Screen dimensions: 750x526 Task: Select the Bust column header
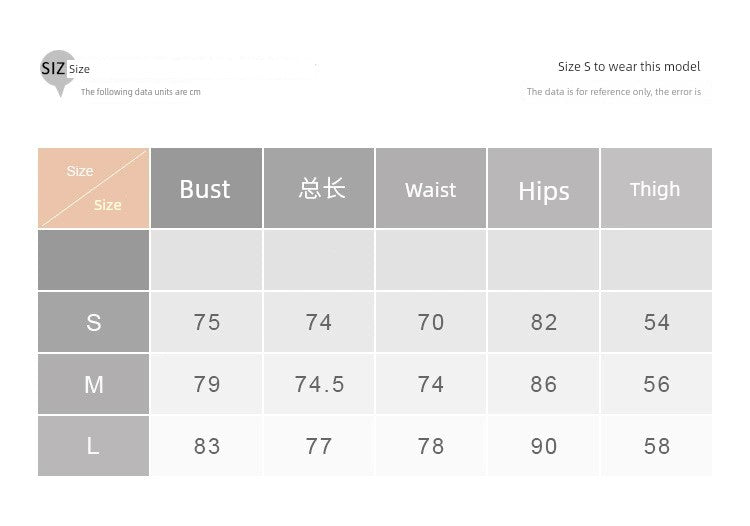click(x=206, y=189)
